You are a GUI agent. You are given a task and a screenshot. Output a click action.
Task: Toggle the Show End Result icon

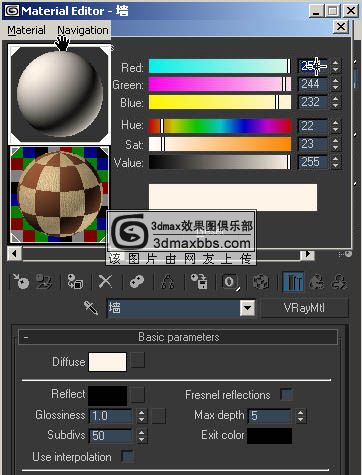293,282
